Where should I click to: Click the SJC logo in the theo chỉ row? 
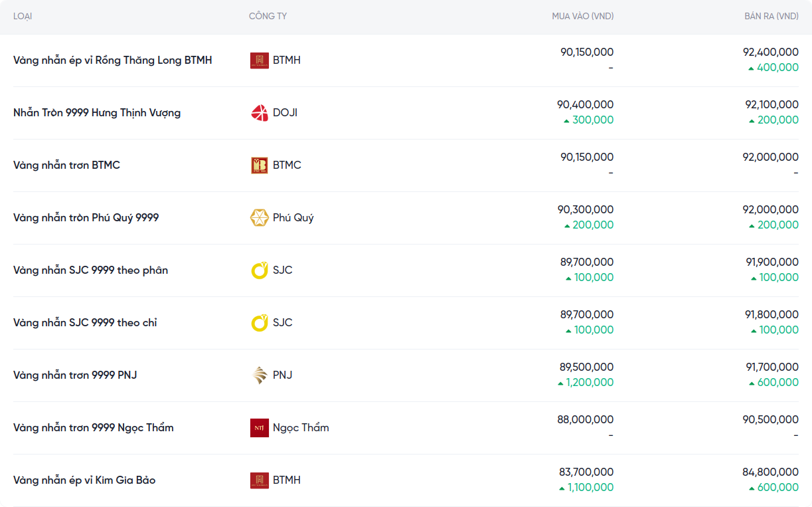(x=259, y=323)
